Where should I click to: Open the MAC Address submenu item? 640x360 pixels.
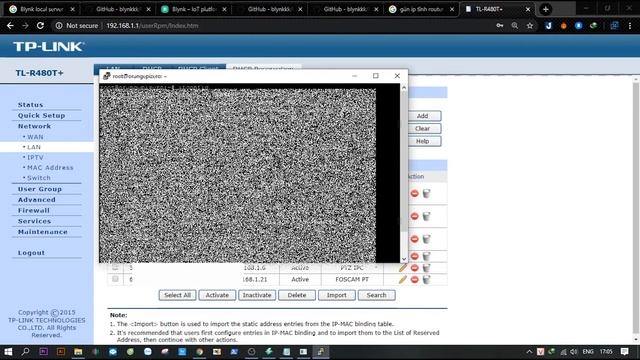click(50, 167)
